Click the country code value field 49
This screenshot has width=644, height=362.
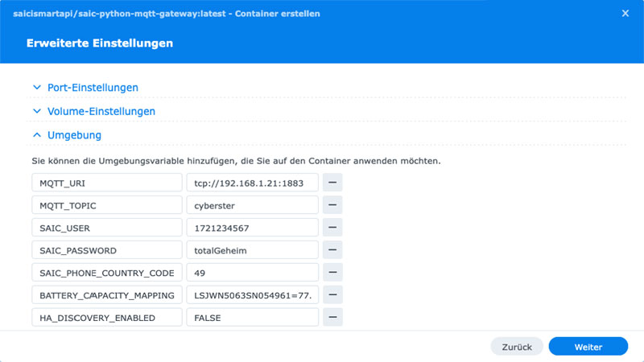(x=252, y=273)
